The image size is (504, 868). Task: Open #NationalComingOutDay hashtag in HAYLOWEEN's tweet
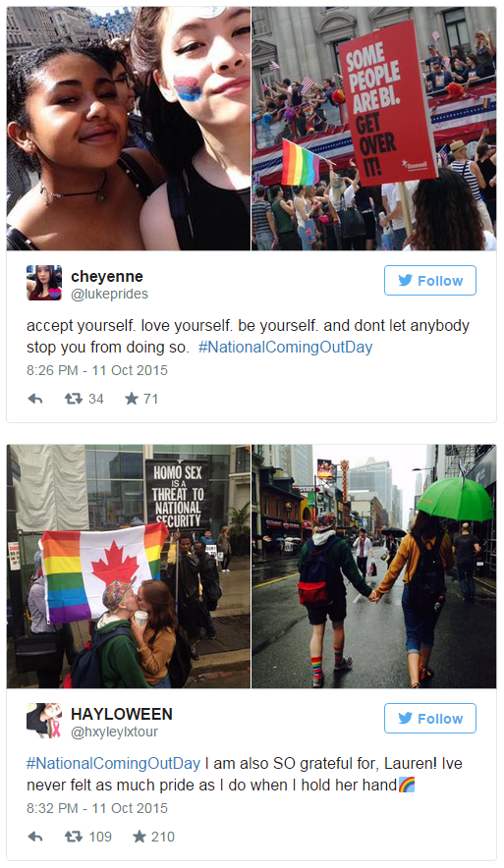point(114,763)
